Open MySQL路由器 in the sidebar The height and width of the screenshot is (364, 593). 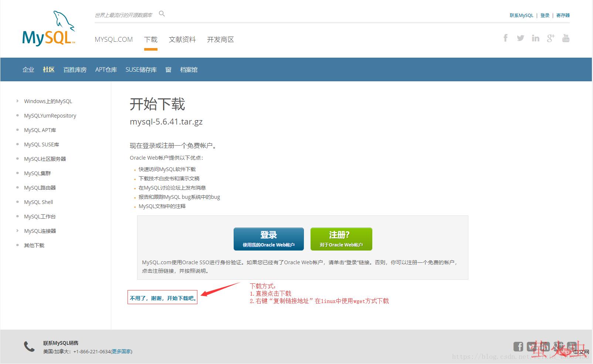coord(40,188)
